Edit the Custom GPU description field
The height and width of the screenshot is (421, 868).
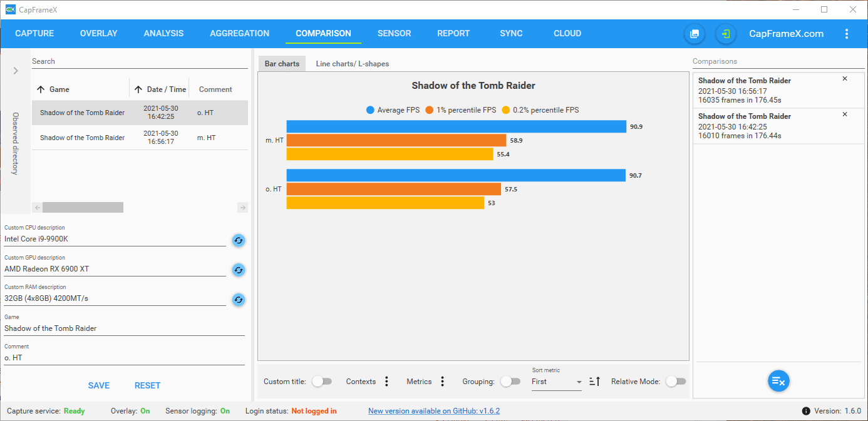(115, 269)
